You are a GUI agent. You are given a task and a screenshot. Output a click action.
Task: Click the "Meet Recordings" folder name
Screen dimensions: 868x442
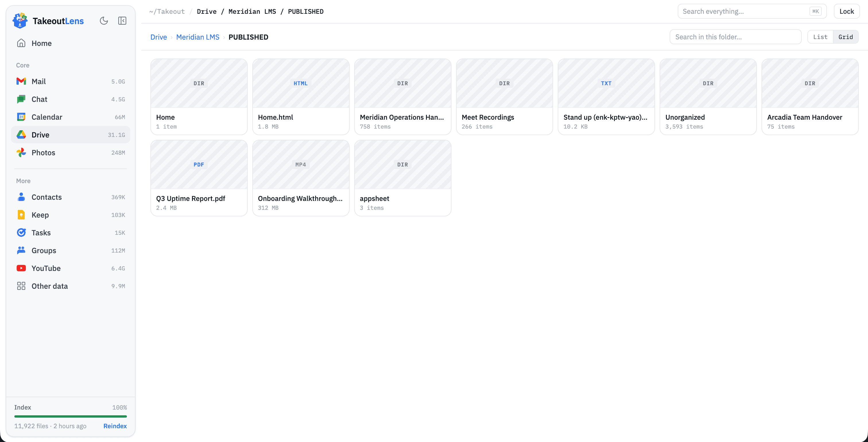click(x=488, y=117)
